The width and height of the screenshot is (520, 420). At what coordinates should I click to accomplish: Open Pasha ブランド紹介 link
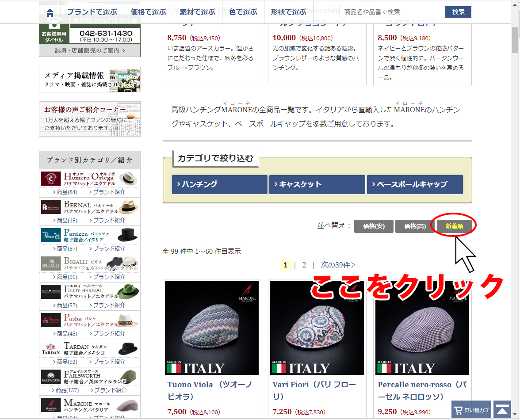[x=107, y=333]
